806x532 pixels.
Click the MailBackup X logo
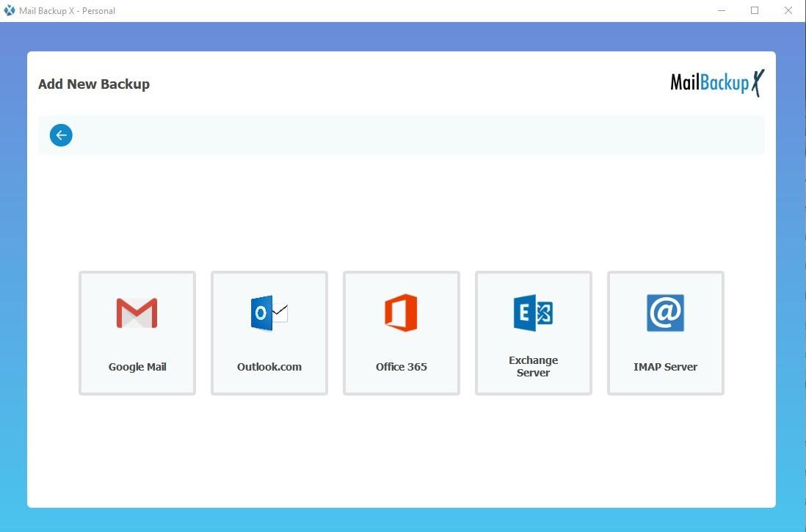718,83
